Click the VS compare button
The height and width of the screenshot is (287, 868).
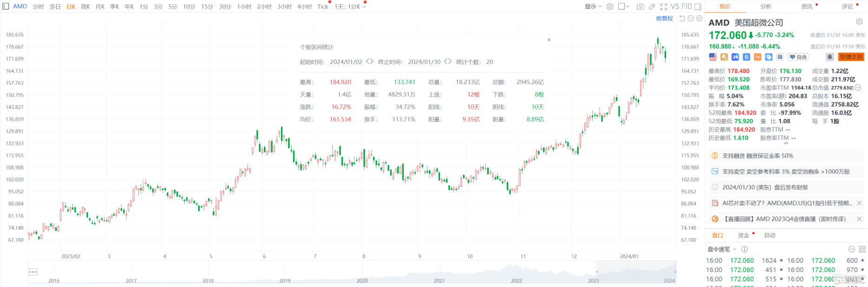point(675,7)
